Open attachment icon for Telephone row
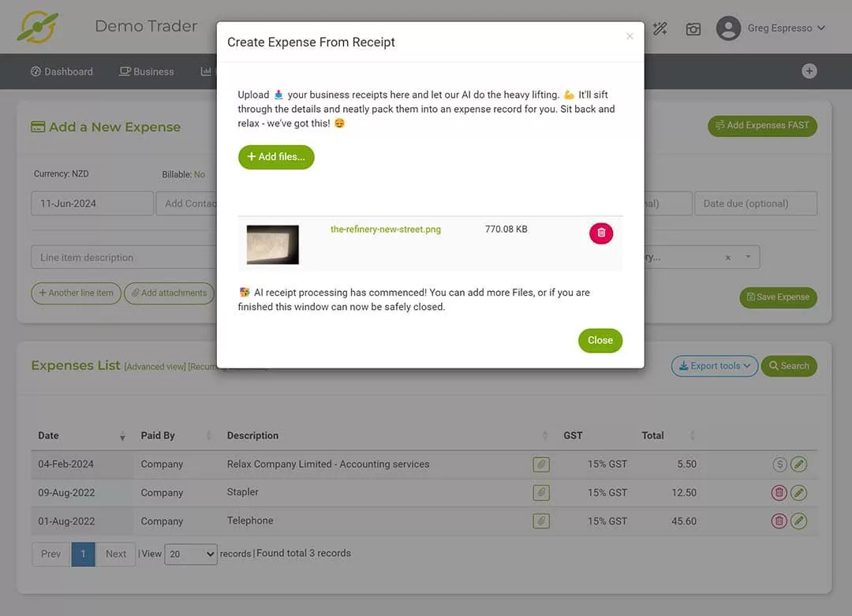The width and height of the screenshot is (852, 616). (541, 521)
